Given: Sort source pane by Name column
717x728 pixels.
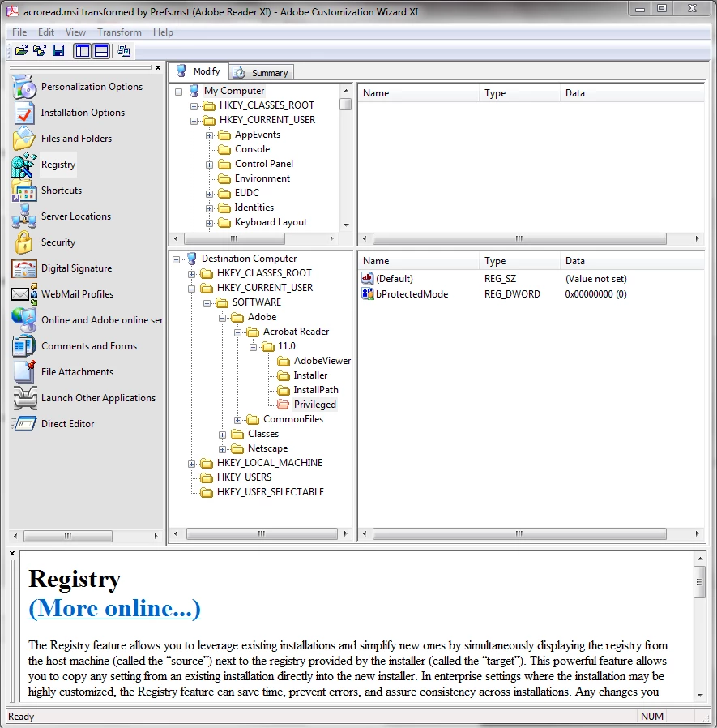Looking at the screenshot, I should coord(418,93).
